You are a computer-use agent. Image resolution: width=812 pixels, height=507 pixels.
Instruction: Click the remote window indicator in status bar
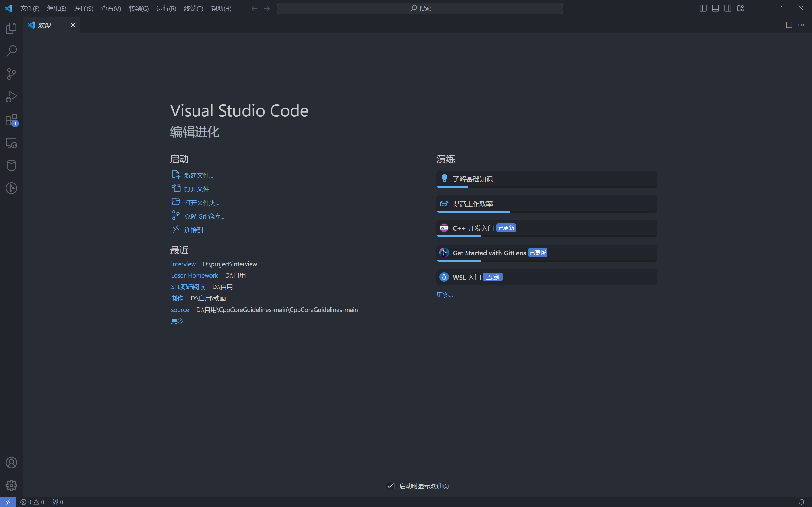[8, 502]
